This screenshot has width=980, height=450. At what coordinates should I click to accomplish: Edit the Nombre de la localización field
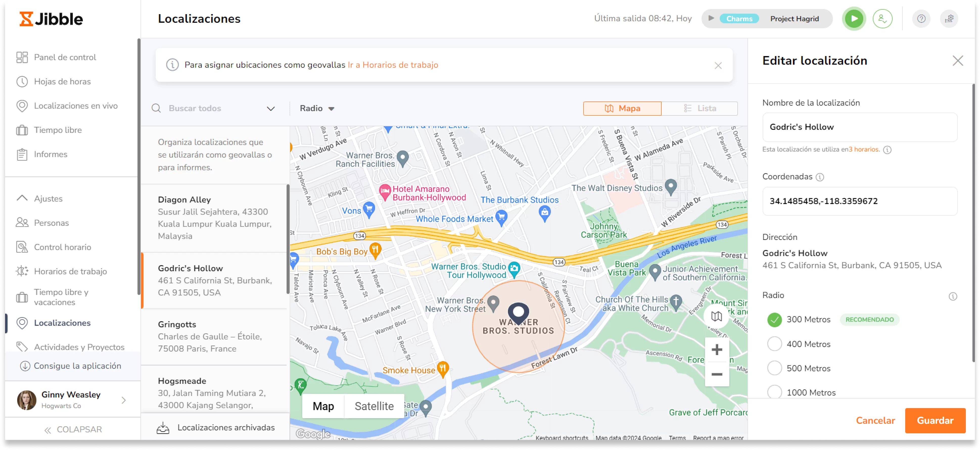click(x=859, y=127)
